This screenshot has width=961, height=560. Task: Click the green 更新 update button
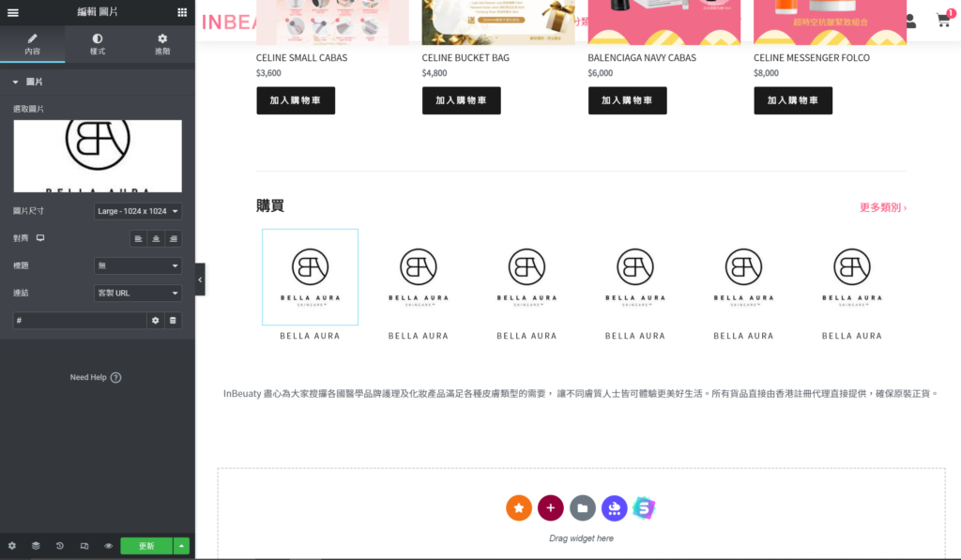146,546
